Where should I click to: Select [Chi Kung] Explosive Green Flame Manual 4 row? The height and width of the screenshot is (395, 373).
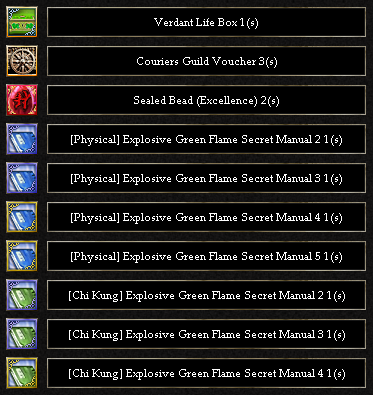[206, 373]
